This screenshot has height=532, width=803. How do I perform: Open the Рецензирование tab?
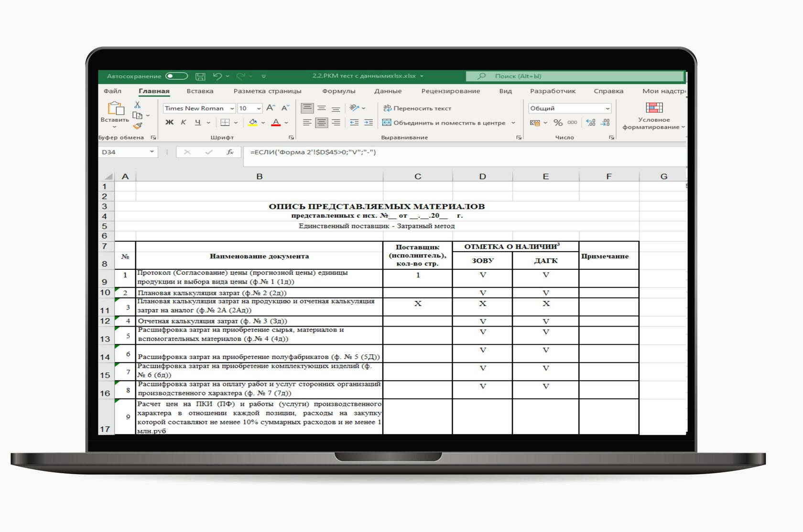point(450,91)
